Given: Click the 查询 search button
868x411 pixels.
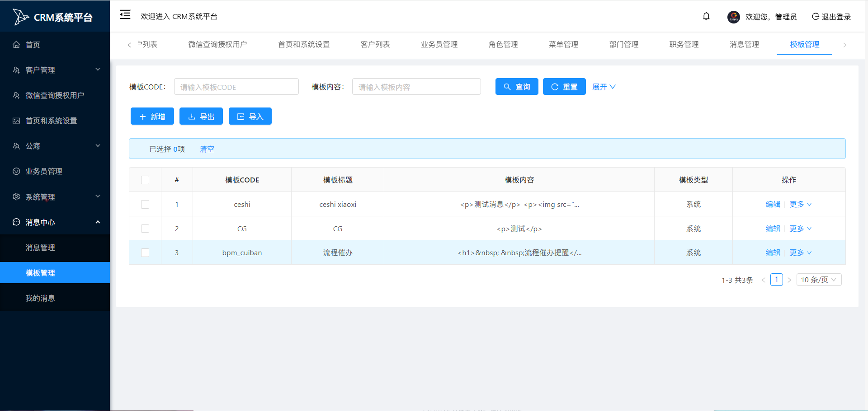Looking at the screenshot, I should coord(517,87).
